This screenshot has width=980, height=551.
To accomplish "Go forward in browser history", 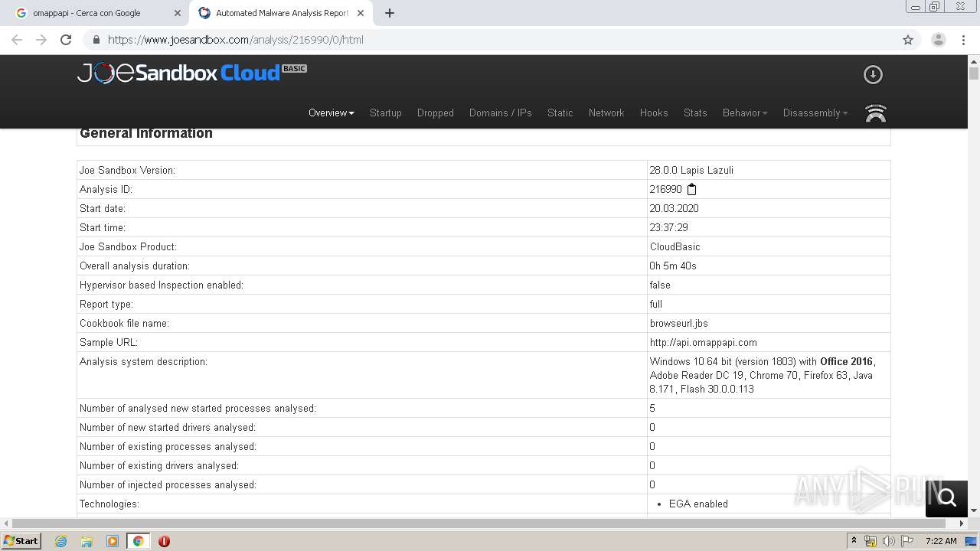I will coord(41,40).
